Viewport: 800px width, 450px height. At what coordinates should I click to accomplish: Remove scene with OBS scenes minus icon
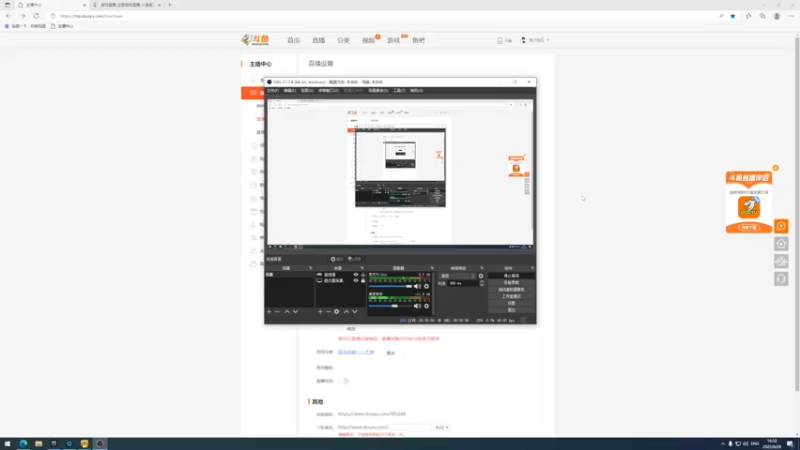[x=277, y=312]
